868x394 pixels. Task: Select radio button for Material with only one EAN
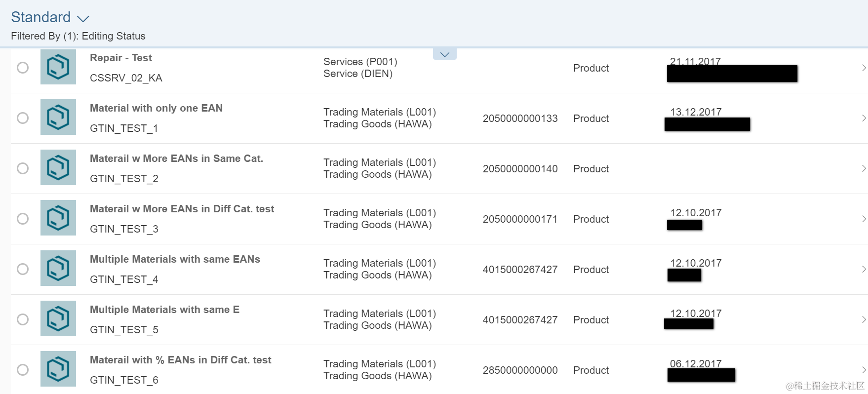pos(23,118)
